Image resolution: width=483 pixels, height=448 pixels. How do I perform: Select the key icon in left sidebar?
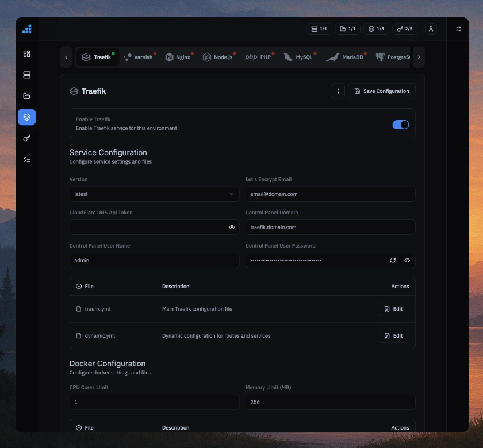26,138
